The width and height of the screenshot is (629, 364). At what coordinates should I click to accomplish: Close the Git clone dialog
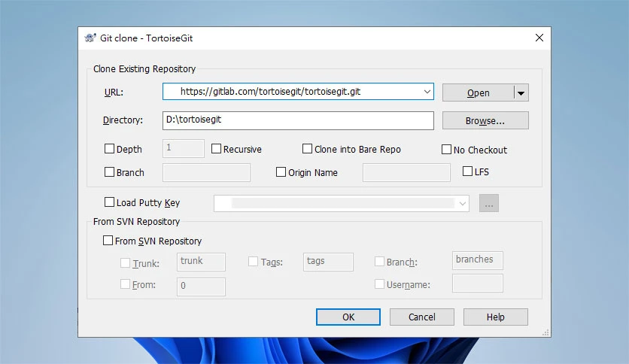(539, 38)
